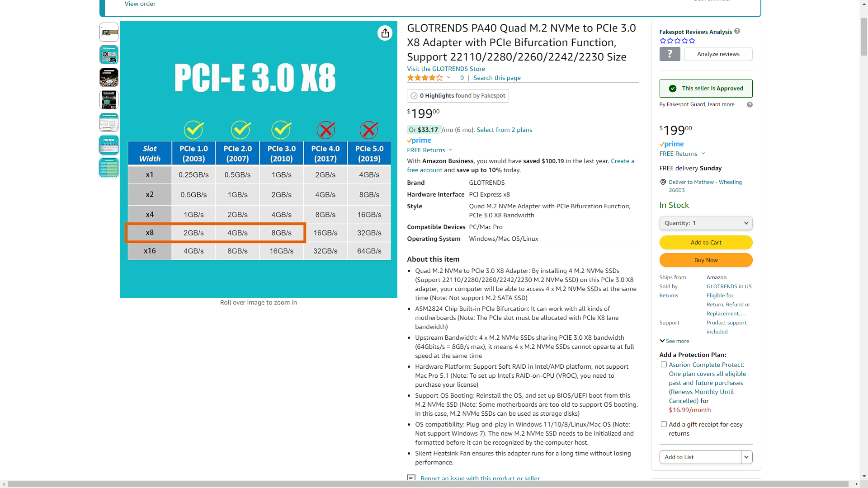The height and width of the screenshot is (488, 868).
Task: Expand star rating breakdown chevron
Action: [x=448, y=78]
